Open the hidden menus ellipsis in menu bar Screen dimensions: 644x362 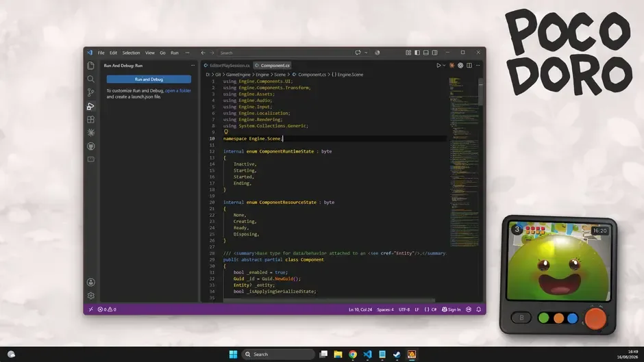(x=187, y=53)
